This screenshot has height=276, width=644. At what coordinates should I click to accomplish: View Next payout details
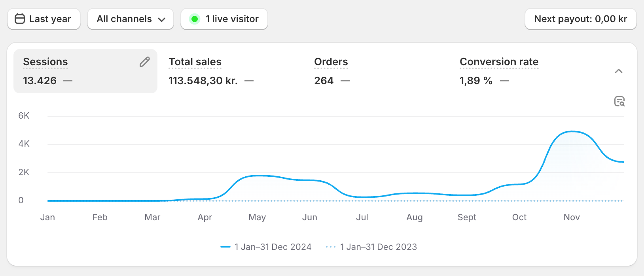click(580, 19)
